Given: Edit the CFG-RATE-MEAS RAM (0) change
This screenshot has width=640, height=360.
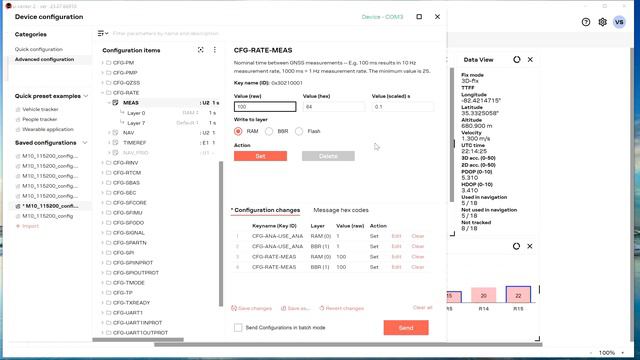Looking at the screenshot, I should [396, 257].
